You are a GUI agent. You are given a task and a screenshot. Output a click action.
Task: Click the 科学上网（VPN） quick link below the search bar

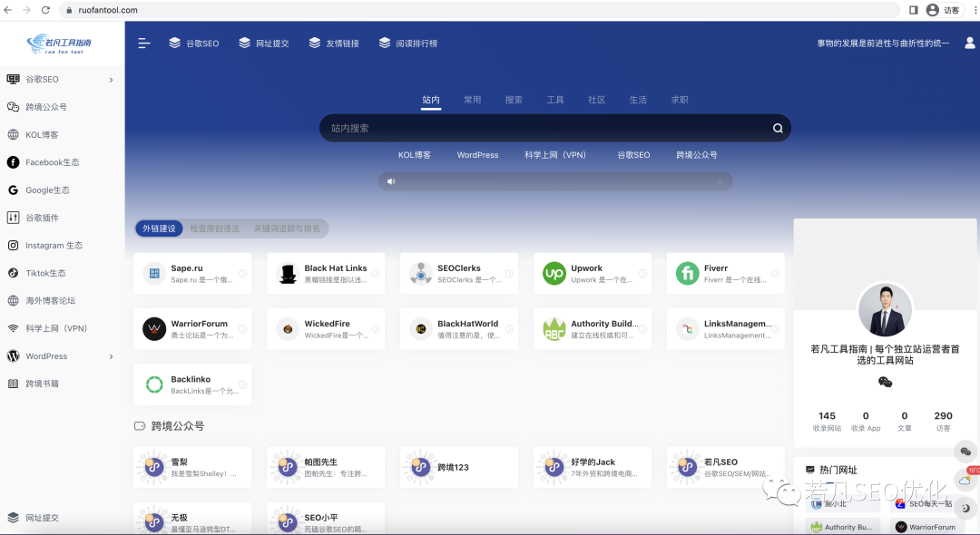point(555,155)
